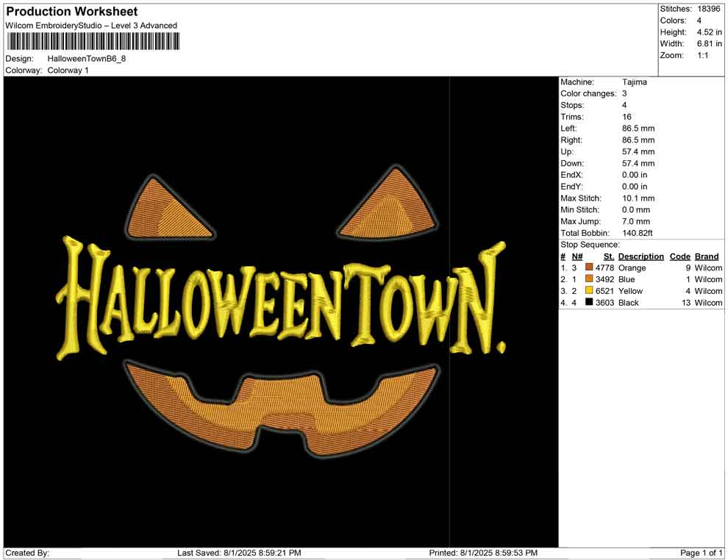Click the Min Stitch value '0.0 mm'
Viewport: 728px width, 560px height.
click(636, 209)
